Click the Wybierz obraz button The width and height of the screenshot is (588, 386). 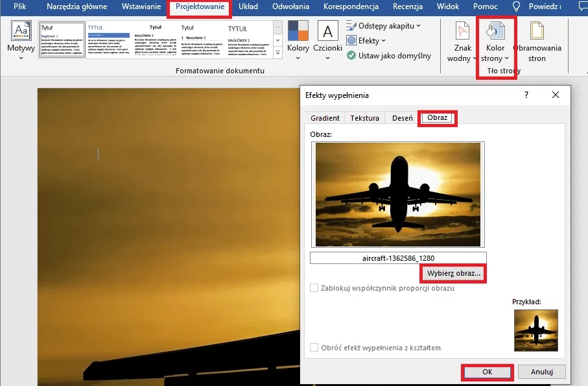[454, 274]
